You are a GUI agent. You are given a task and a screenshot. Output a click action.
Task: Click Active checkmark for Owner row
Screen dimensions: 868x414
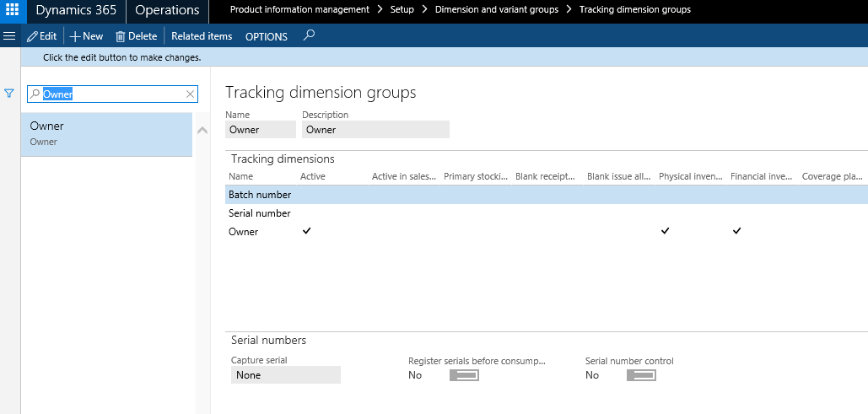click(x=306, y=231)
